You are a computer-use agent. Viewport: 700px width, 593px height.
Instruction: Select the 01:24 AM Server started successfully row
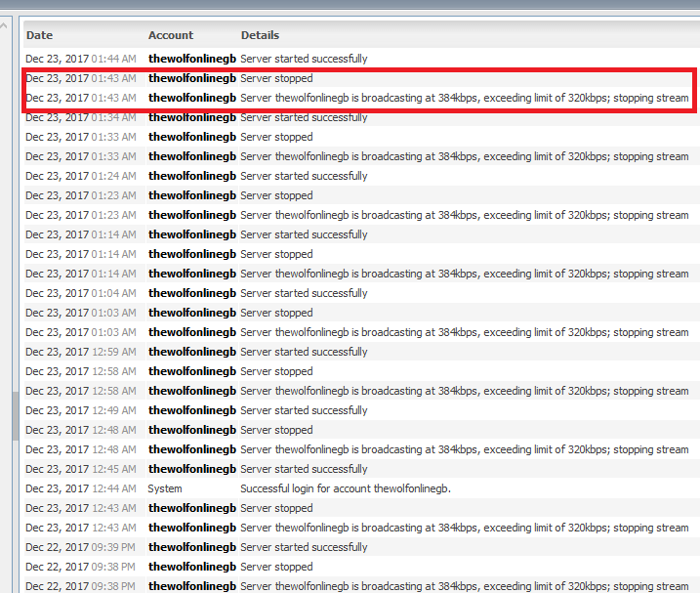click(x=304, y=176)
